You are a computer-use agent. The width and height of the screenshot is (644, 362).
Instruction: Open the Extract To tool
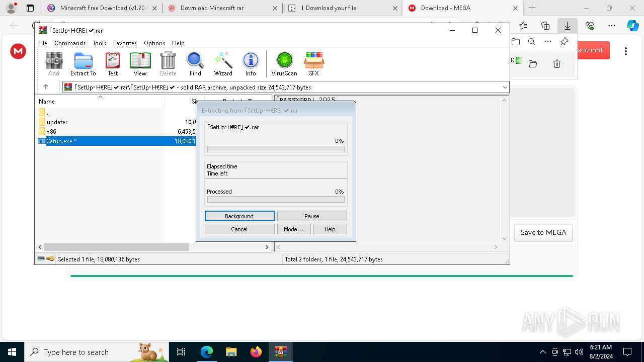tap(83, 64)
